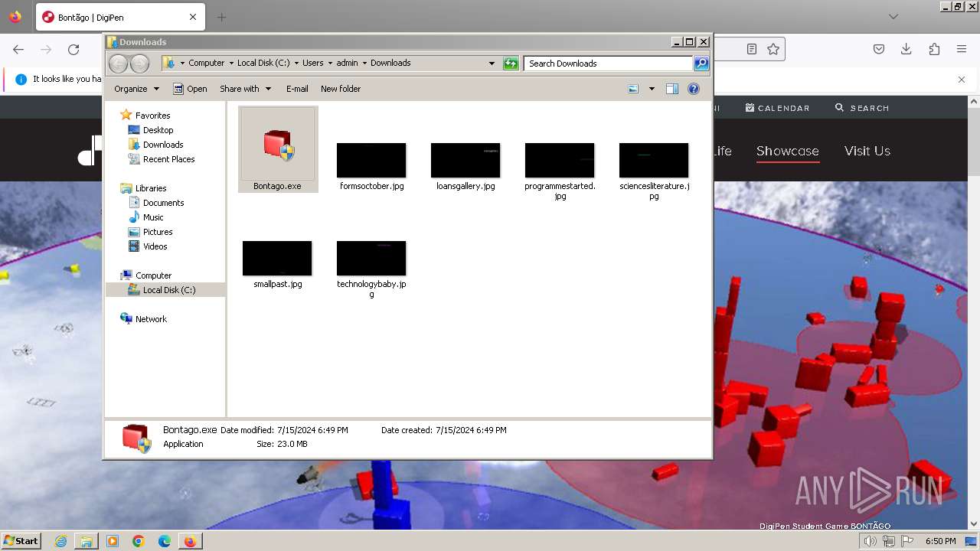This screenshot has height=551, width=980.
Task: Click the change view icon
Action: pyautogui.click(x=633, y=89)
